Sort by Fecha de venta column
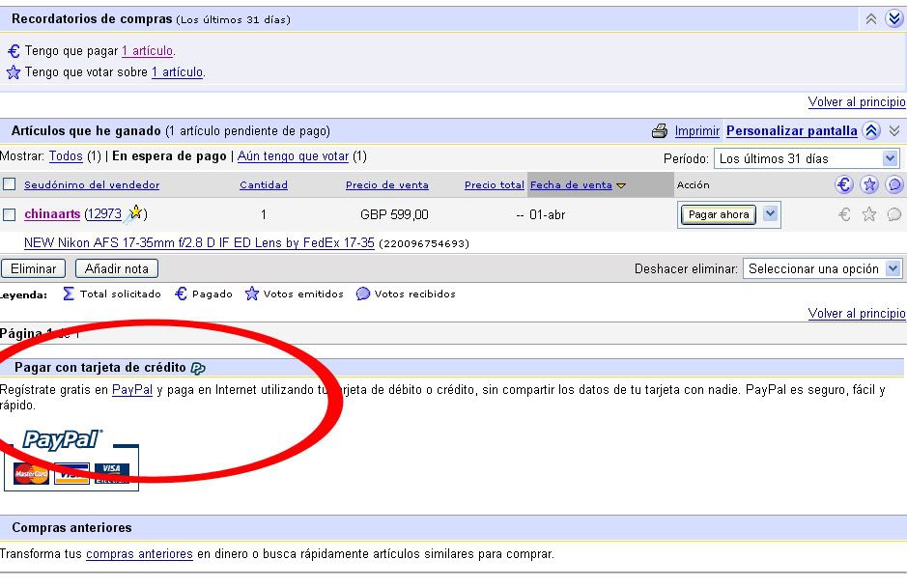This screenshot has height=588, width=907. click(571, 184)
